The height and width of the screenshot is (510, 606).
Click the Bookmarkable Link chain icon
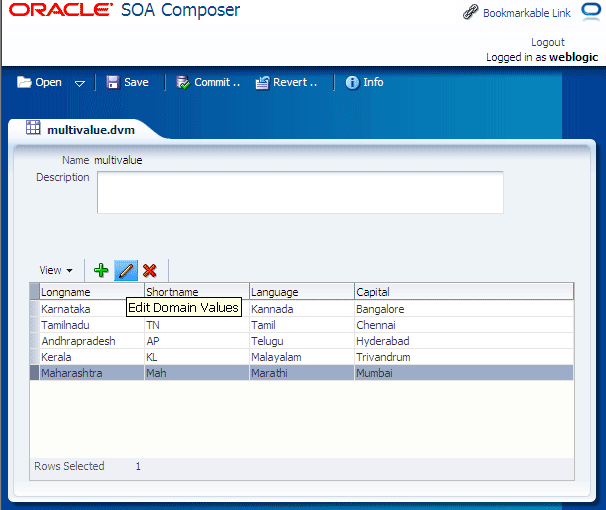coord(470,12)
